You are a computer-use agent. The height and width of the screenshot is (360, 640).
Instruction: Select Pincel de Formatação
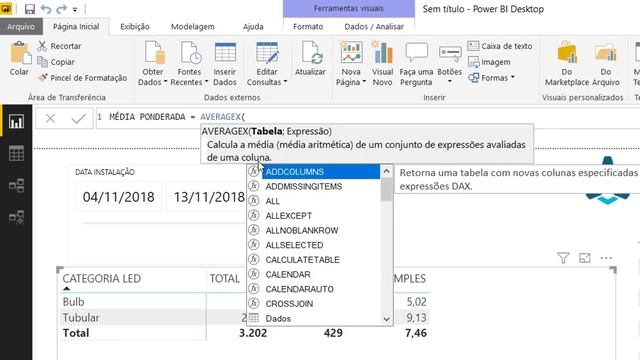point(82,78)
